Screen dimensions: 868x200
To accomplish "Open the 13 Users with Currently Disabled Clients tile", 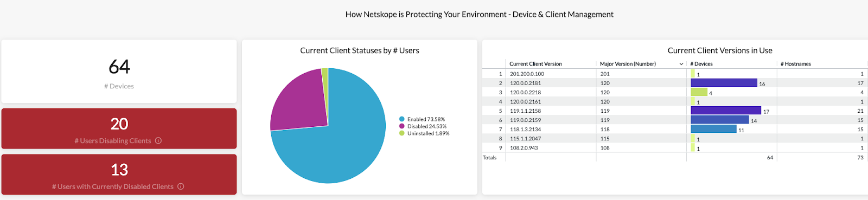I will [x=119, y=175].
